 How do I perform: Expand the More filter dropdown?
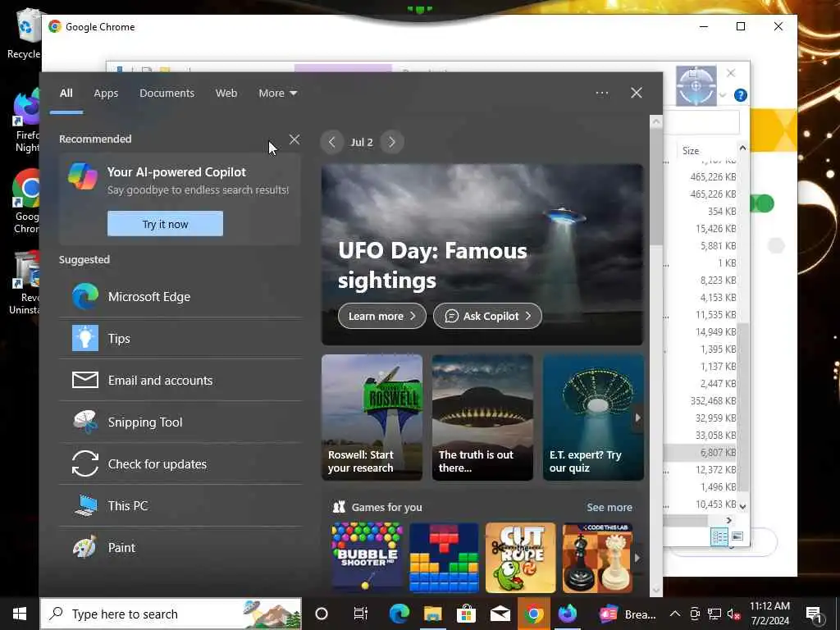pyautogui.click(x=277, y=94)
